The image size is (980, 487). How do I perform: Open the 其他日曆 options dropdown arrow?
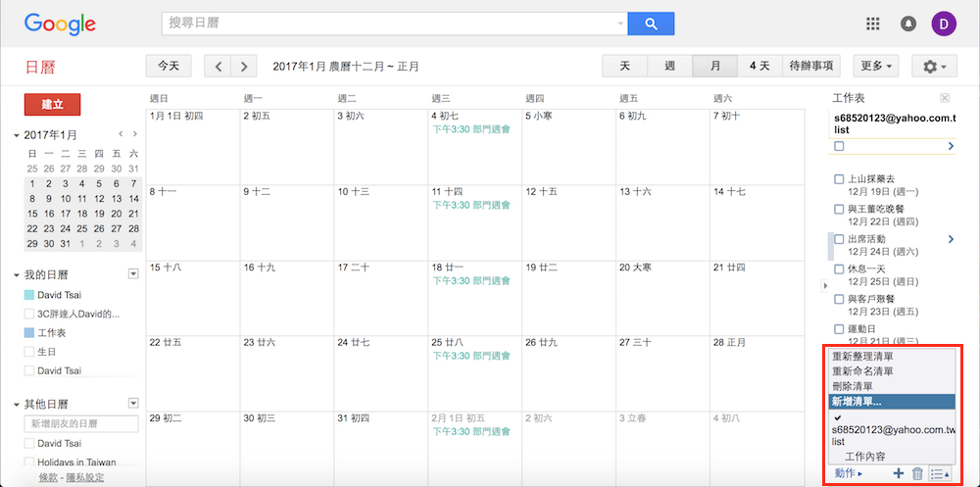click(133, 404)
